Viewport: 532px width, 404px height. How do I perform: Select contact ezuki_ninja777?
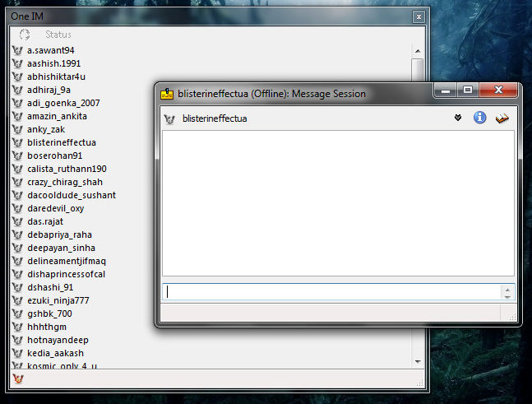(58, 300)
